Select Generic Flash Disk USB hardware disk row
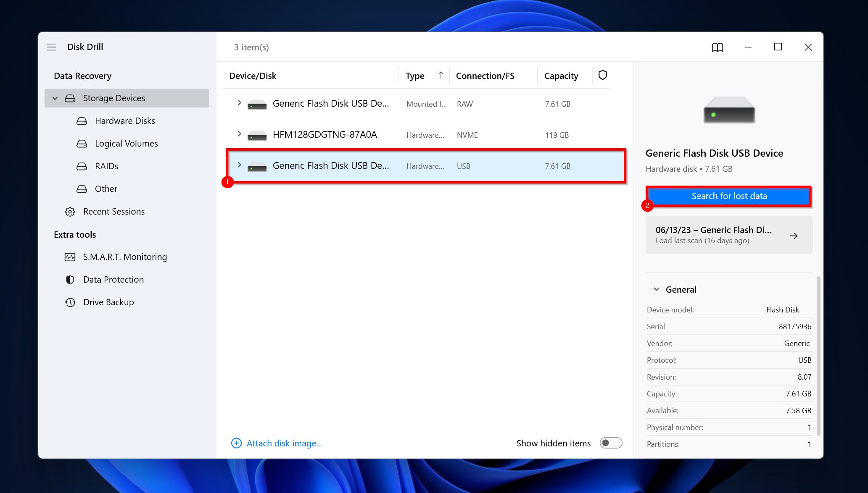The image size is (868, 493). click(426, 165)
